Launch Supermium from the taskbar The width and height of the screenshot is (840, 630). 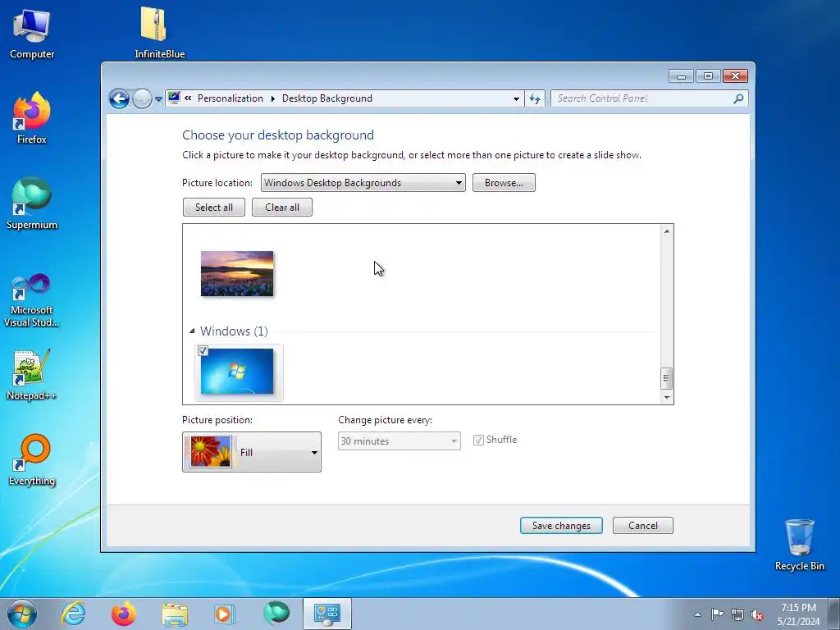click(276, 614)
